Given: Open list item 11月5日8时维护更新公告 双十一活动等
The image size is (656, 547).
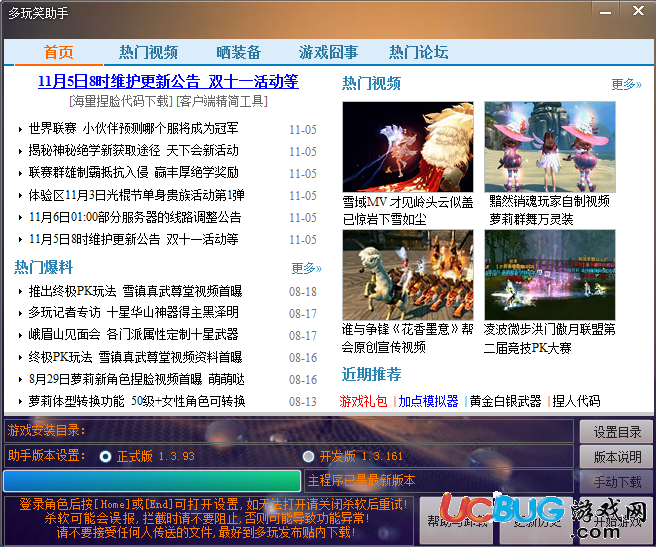Looking at the screenshot, I should (x=133, y=239).
